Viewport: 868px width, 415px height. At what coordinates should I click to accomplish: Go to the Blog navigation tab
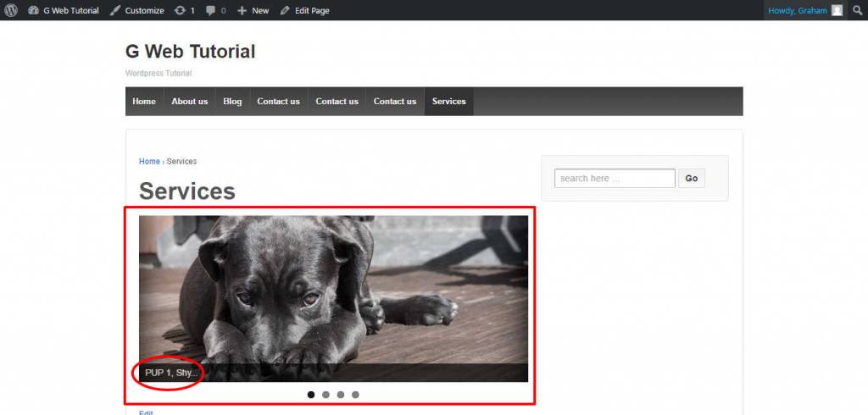point(232,102)
